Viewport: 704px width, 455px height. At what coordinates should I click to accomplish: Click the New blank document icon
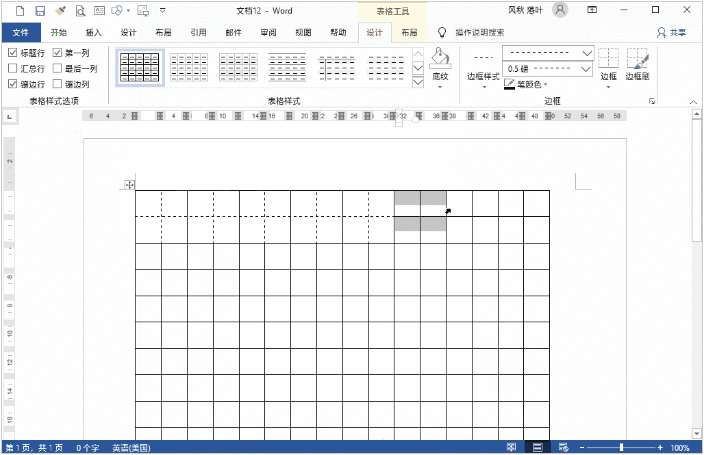point(20,10)
